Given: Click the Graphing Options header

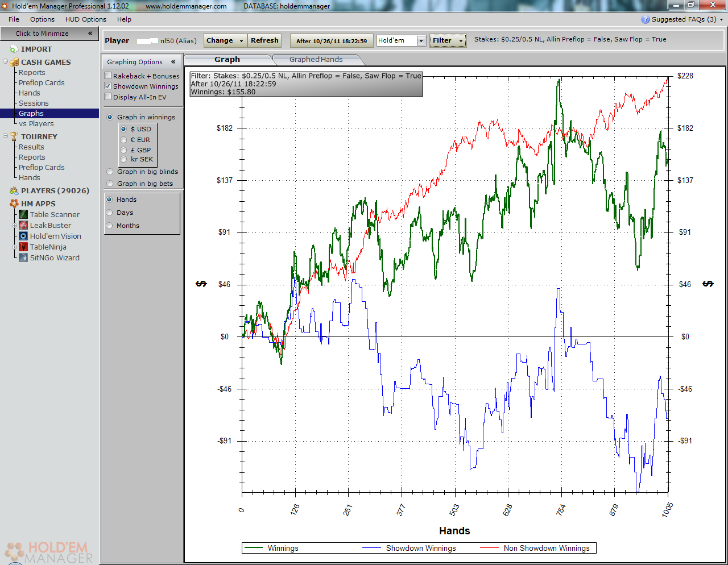Looking at the screenshot, I should pos(142,62).
